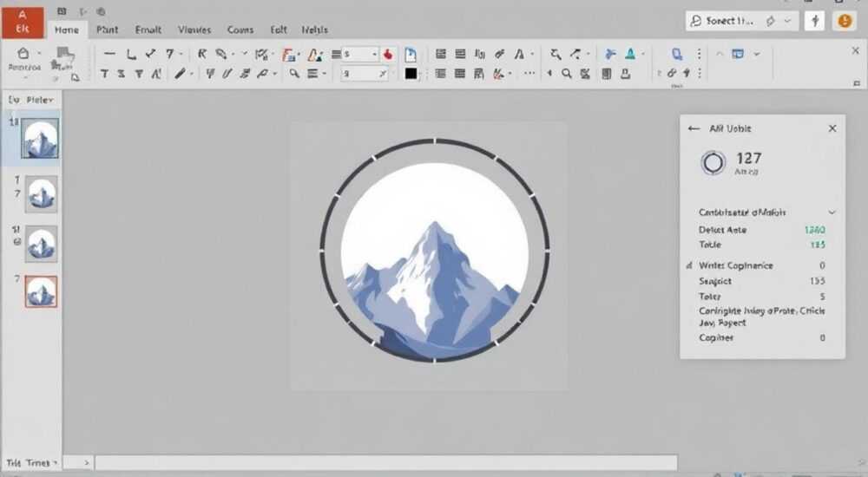Select the third mountain slide thumbnail
868x477 pixels.
pyautogui.click(x=41, y=244)
